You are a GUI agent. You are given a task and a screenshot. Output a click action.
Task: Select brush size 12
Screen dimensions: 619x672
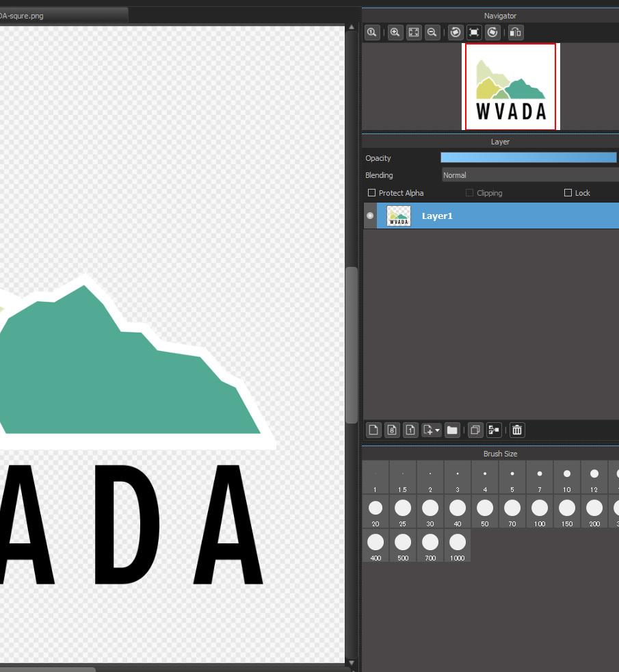pyautogui.click(x=594, y=478)
